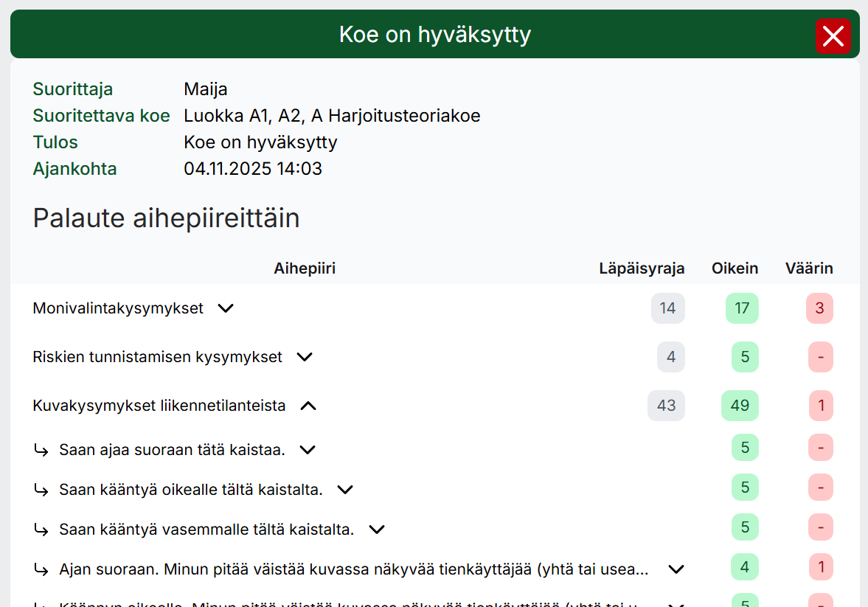868x607 pixels.
Task: Click the Läpäisyraja badge showing 43
Action: coord(666,406)
